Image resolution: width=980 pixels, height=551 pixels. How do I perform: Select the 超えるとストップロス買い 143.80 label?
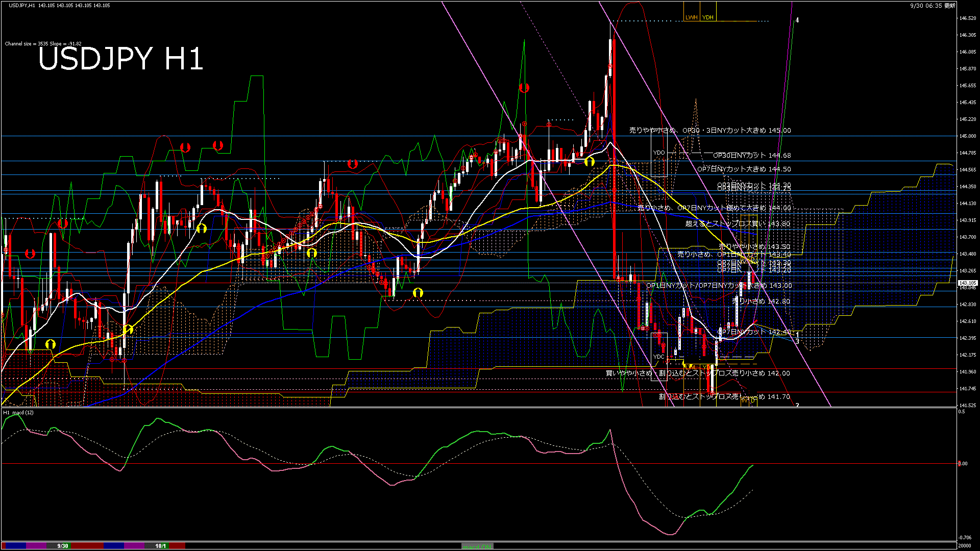click(738, 223)
